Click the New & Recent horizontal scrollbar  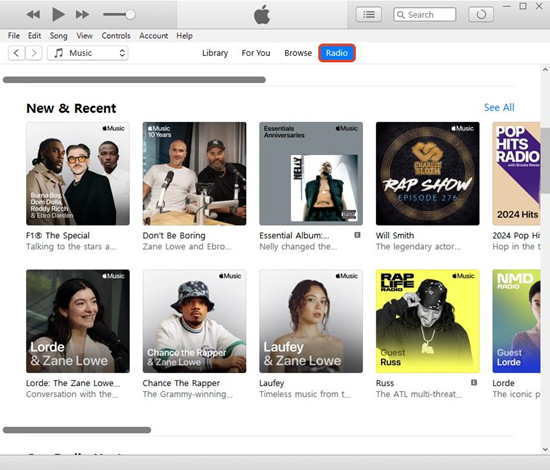click(77, 430)
